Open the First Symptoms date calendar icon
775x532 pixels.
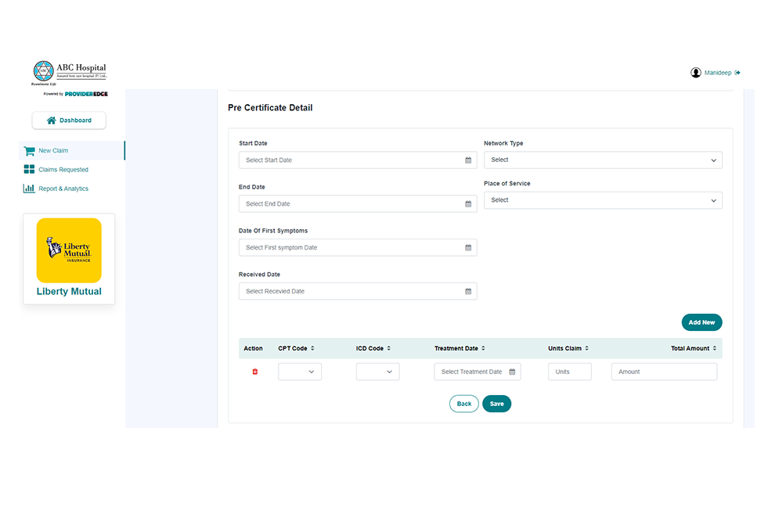[467, 247]
